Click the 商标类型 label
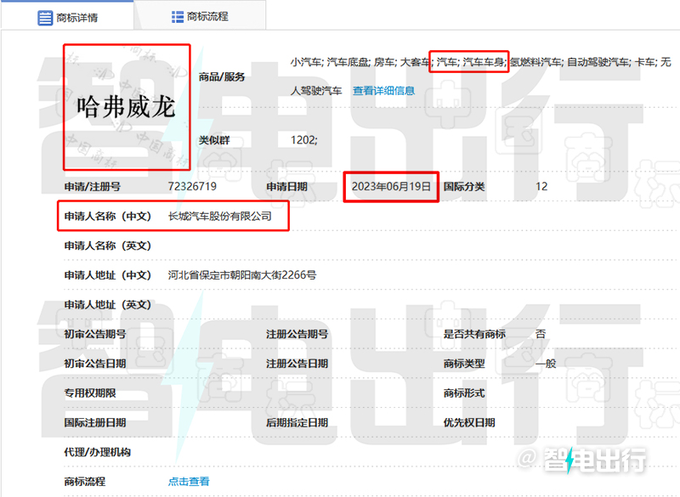Image resolution: width=680 pixels, height=497 pixels. point(464,363)
